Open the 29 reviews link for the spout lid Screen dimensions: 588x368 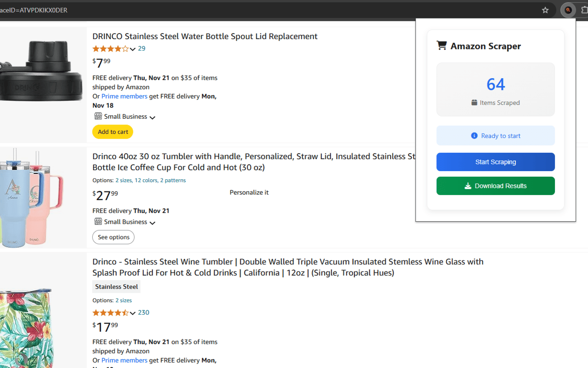[x=141, y=48]
